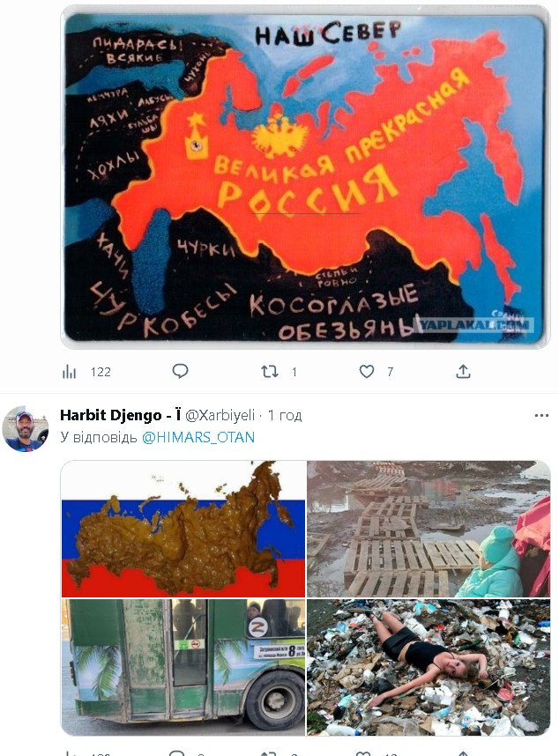The width and height of the screenshot is (559, 756).
Task: Open the Russian flag thumbnail image
Action: 183,529
